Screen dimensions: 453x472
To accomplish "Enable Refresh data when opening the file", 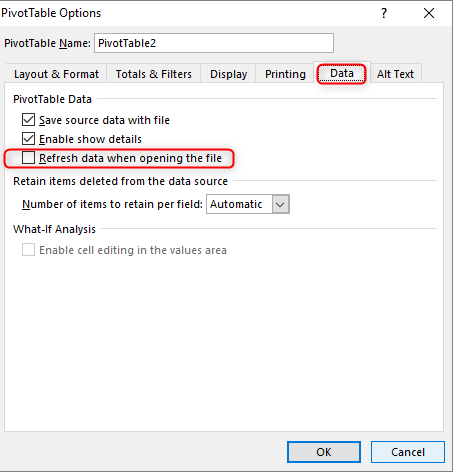I will (28, 158).
